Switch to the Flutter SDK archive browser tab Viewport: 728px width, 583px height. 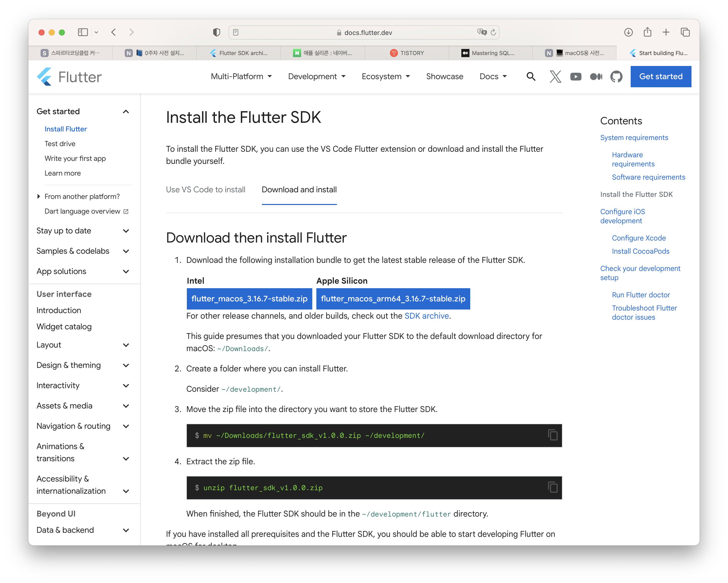click(x=239, y=53)
